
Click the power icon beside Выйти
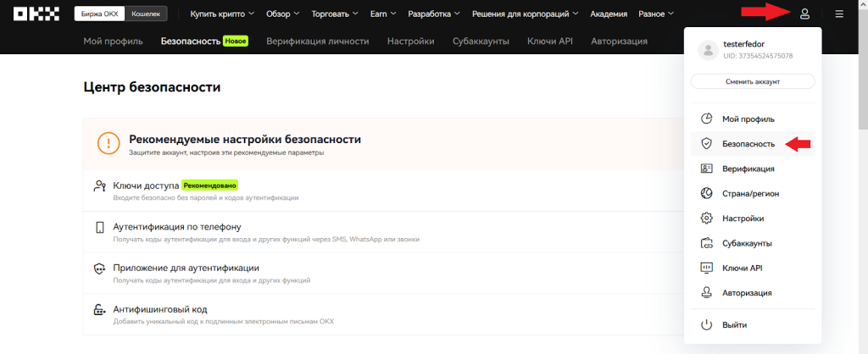[x=706, y=325]
